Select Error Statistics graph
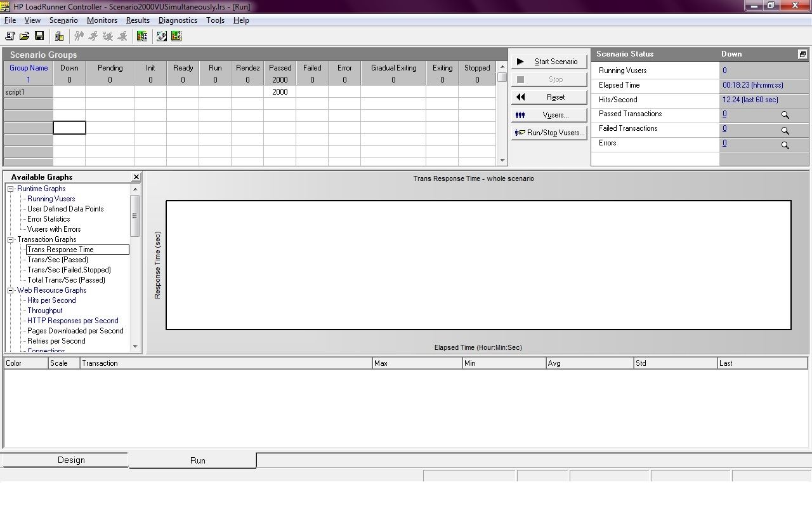812x508 pixels. point(48,219)
